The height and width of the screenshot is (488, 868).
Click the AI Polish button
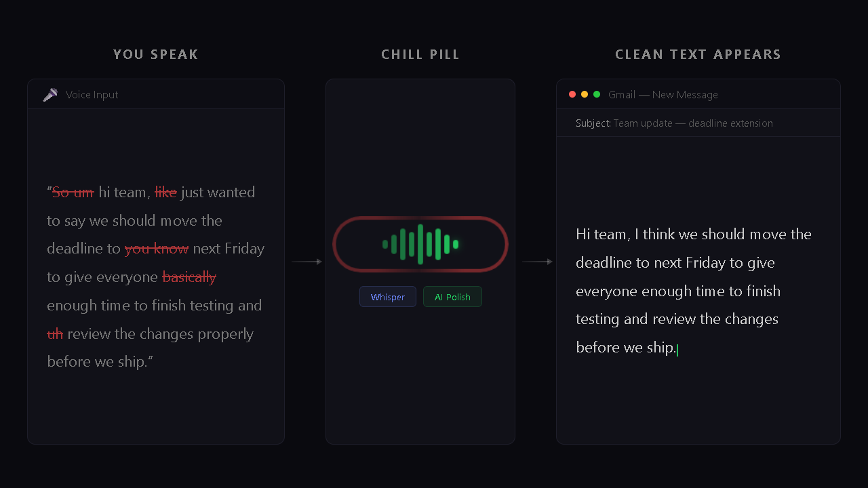click(x=452, y=296)
